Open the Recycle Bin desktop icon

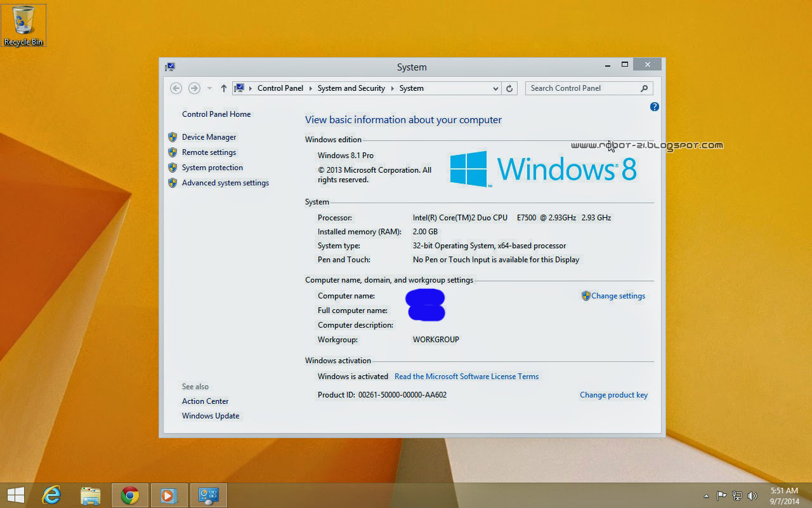coord(23,25)
